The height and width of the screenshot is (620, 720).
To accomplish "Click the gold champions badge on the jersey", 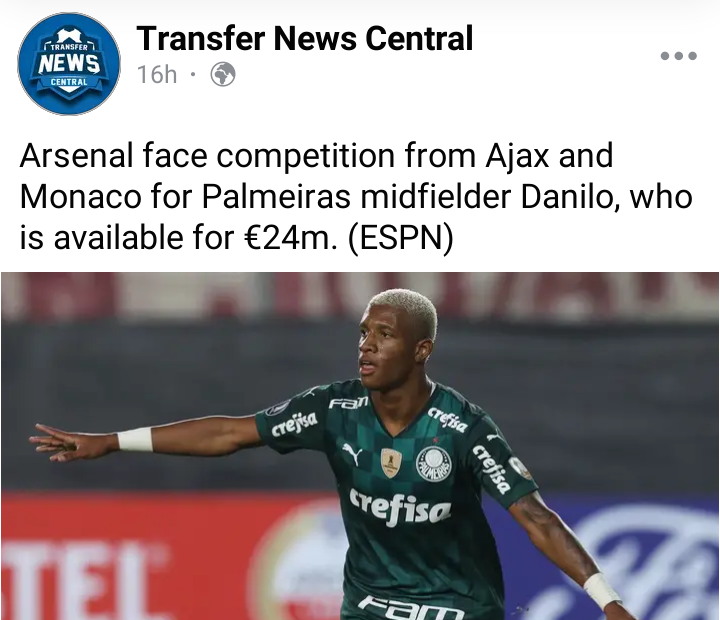I will coord(391,462).
